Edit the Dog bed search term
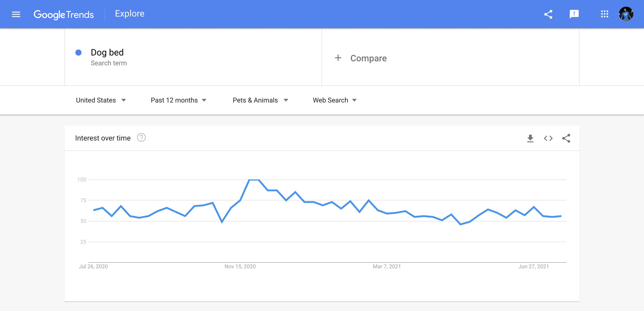The height and width of the screenshot is (311, 644). point(107,52)
